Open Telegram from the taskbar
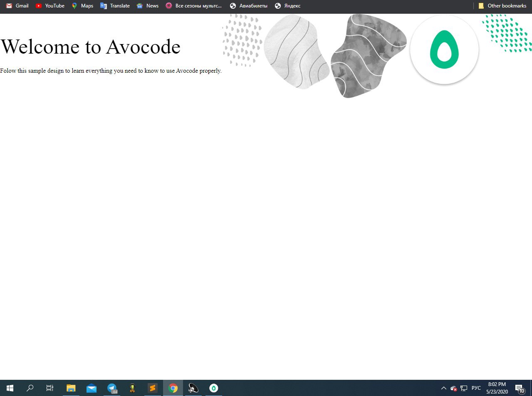 click(x=112, y=388)
